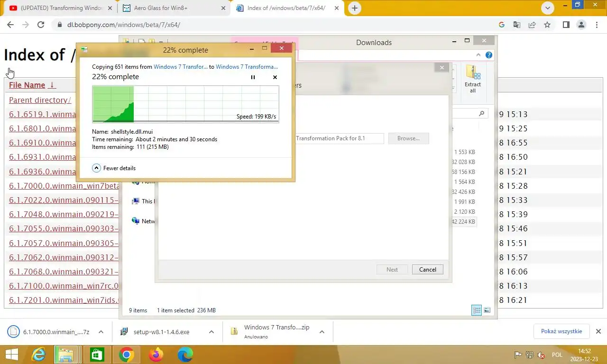Open File Explorer from taskbar
Viewport: 607px width, 364px height.
click(x=66, y=355)
